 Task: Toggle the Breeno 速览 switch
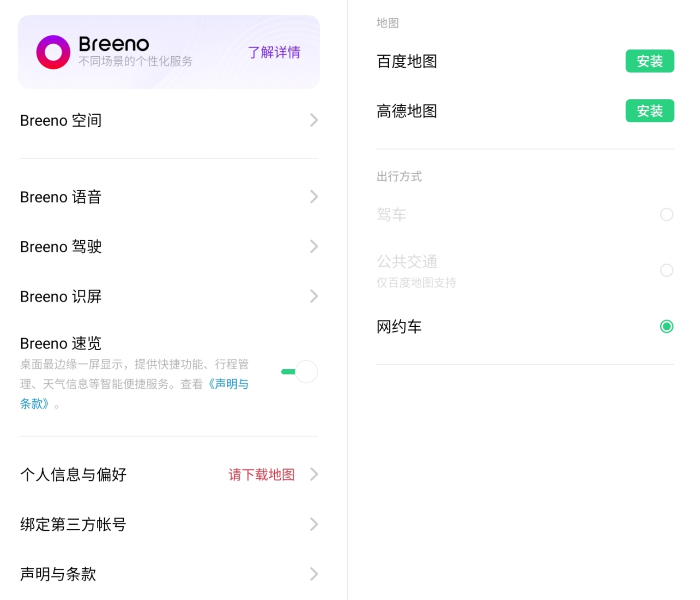(300, 372)
